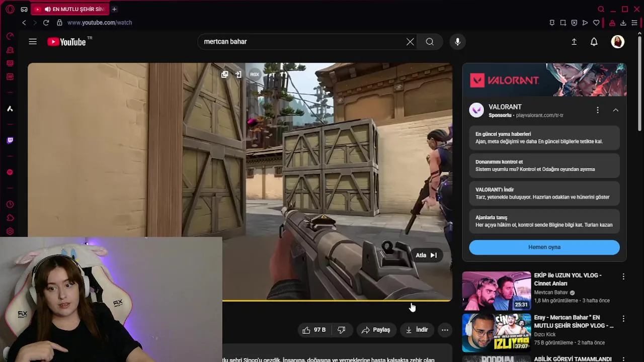Open the account avatar menu
Image resolution: width=644 pixels, height=362 pixels.
pos(617,42)
